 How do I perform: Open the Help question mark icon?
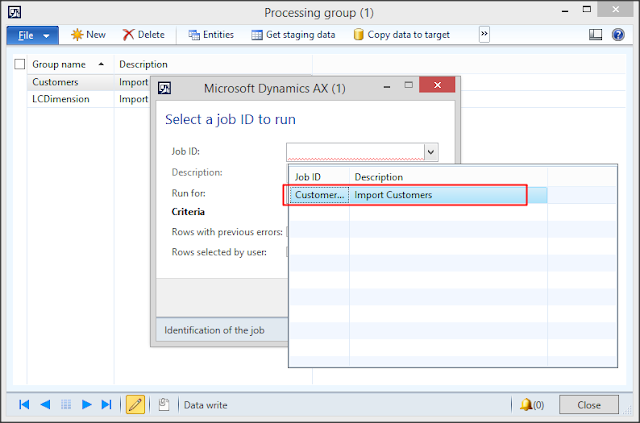[618, 35]
